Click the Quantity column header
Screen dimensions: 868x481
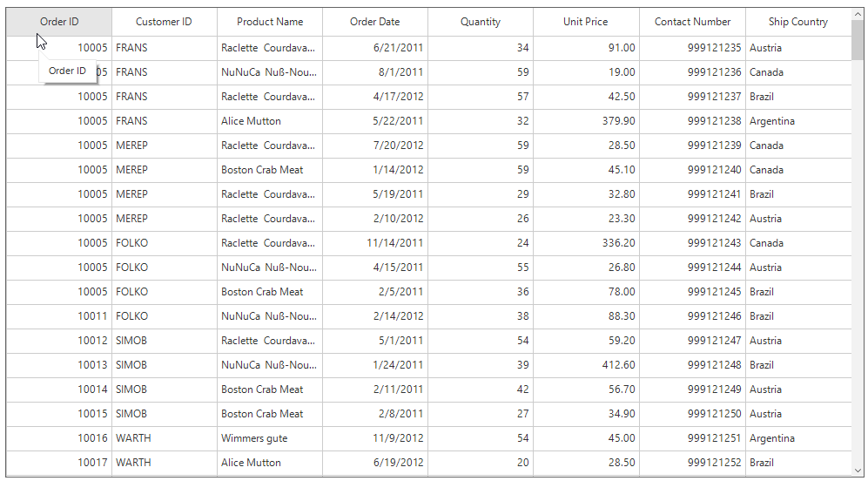(481, 22)
